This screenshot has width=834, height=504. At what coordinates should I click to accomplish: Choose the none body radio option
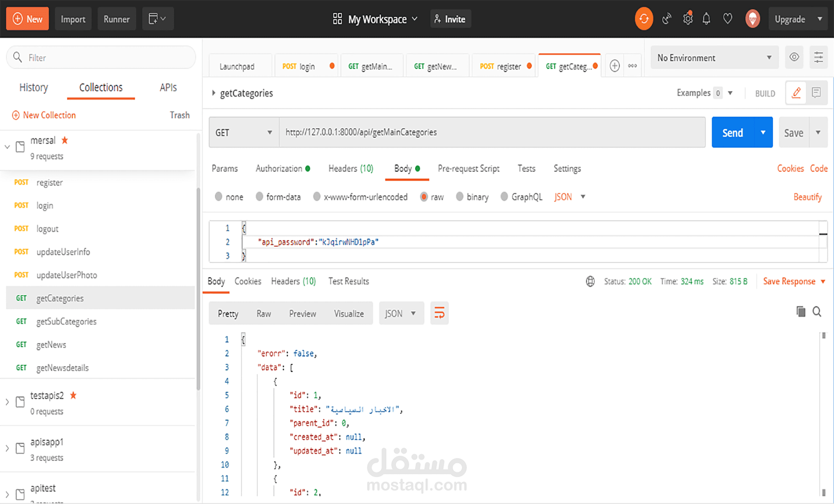(219, 197)
